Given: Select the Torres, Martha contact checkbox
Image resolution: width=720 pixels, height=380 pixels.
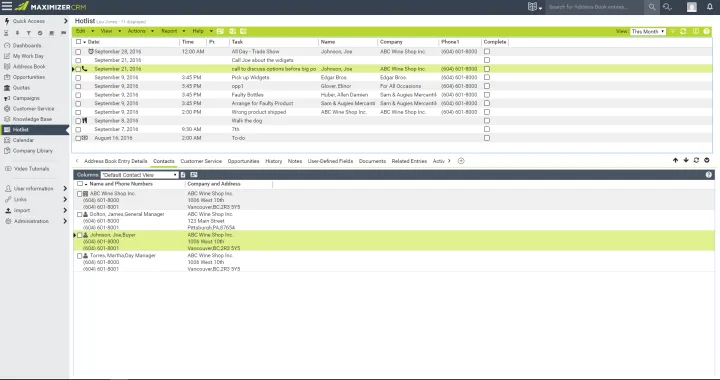Looking at the screenshot, I should (79, 256).
